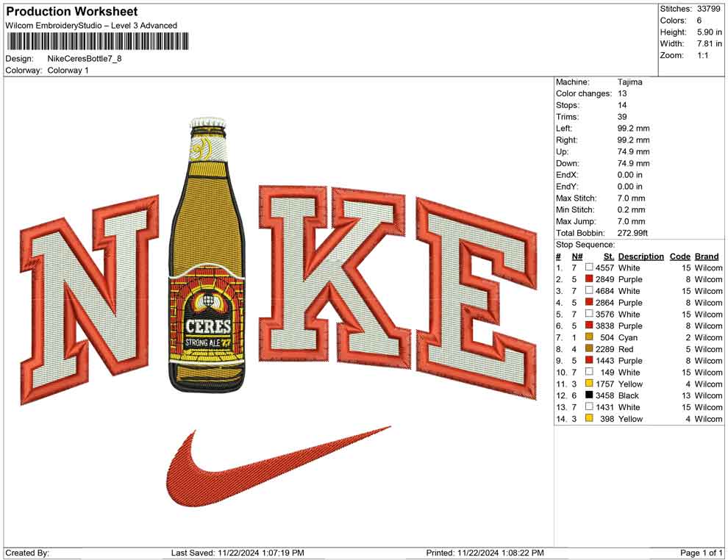
Task: Click the "Black" description in row 12
Action: coord(629,395)
